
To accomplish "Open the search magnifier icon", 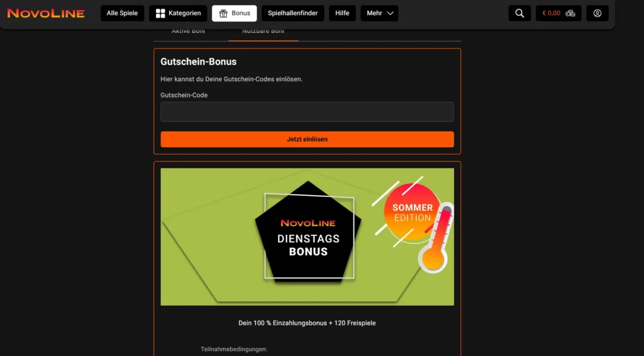I will (x=519, y=13).
